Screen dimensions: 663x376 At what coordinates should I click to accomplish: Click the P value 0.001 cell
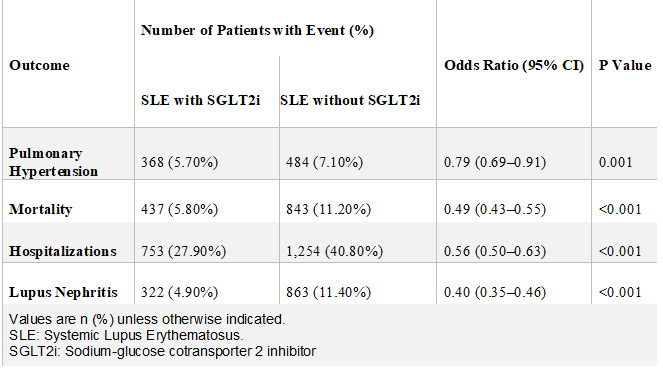pyautogui.click(x=615, y=162)
